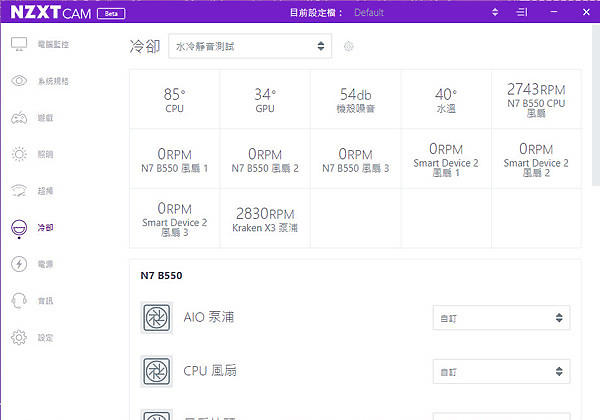This screenshot has width=600, height=420.
Task: Click the CPU 風扇 label
Action: 210,371
